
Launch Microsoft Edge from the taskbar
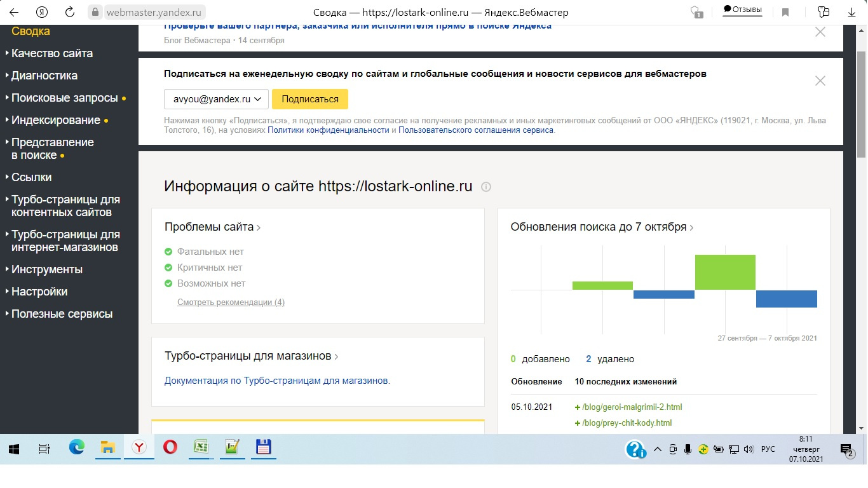tap(77, 448)
